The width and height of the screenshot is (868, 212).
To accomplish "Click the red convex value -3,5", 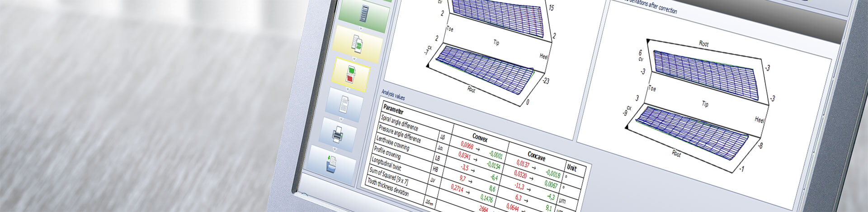I will click(464, 167).
